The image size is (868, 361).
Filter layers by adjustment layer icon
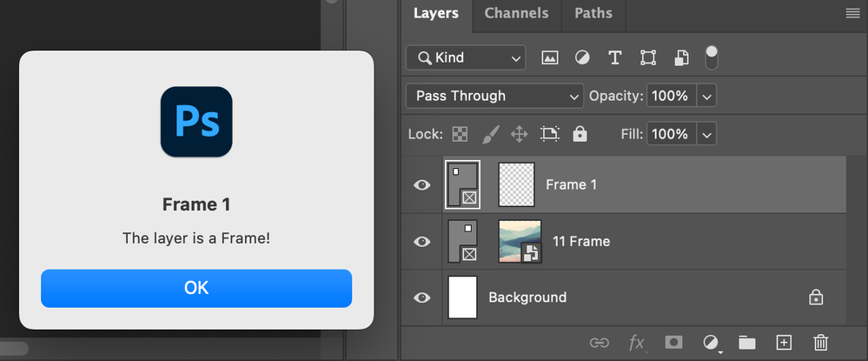[x=582, y=58]
